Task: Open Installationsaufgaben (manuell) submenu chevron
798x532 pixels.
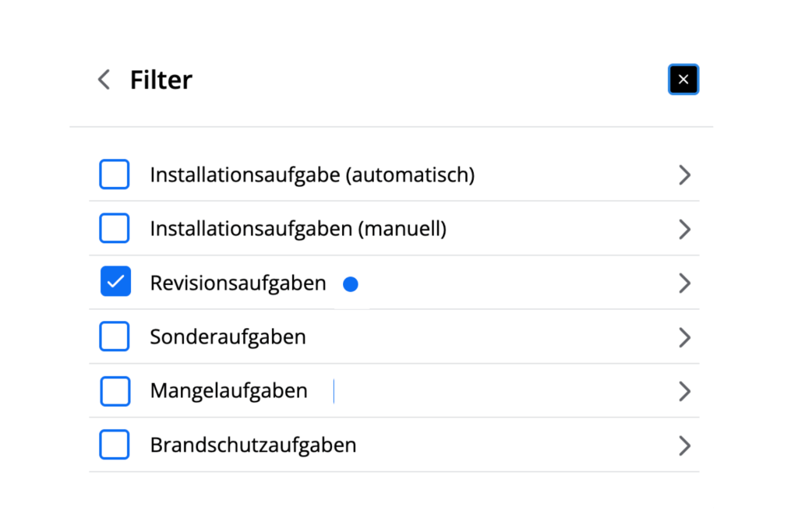Action: click(x=684, y=229)
